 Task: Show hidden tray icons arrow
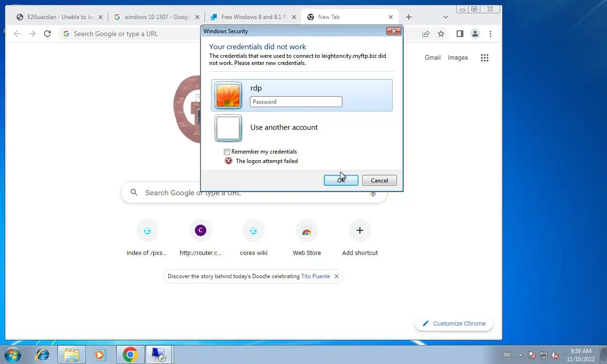tap(520, 355)
